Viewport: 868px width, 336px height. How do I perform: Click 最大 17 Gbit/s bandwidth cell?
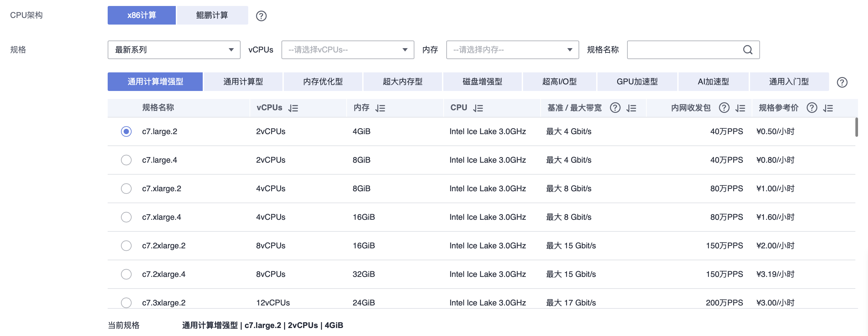coord(571,303)
